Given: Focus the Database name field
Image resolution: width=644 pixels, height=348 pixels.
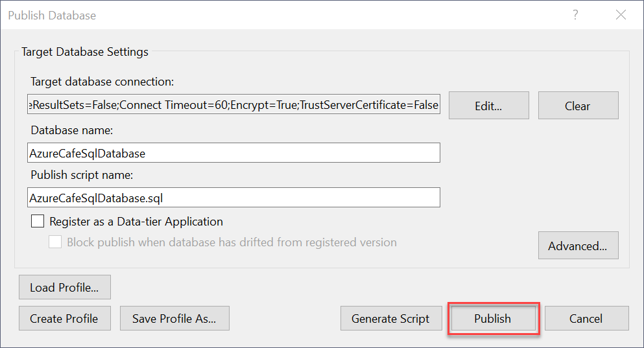Looking at the screenshot, I should pos(233,153).
